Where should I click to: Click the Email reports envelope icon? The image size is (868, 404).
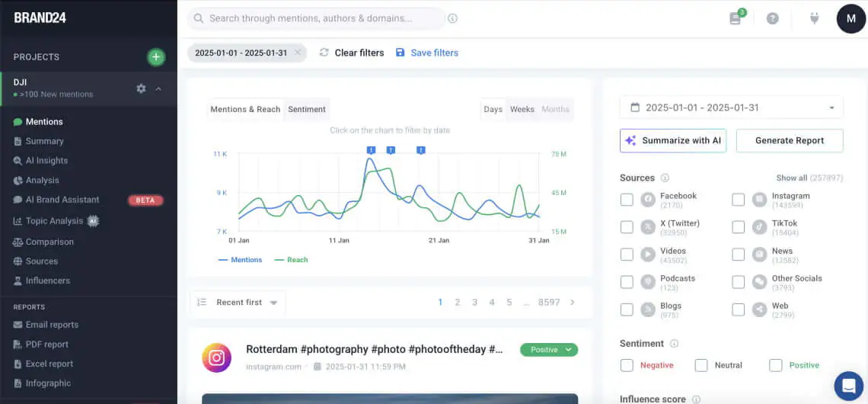click(x=18, y=325)
